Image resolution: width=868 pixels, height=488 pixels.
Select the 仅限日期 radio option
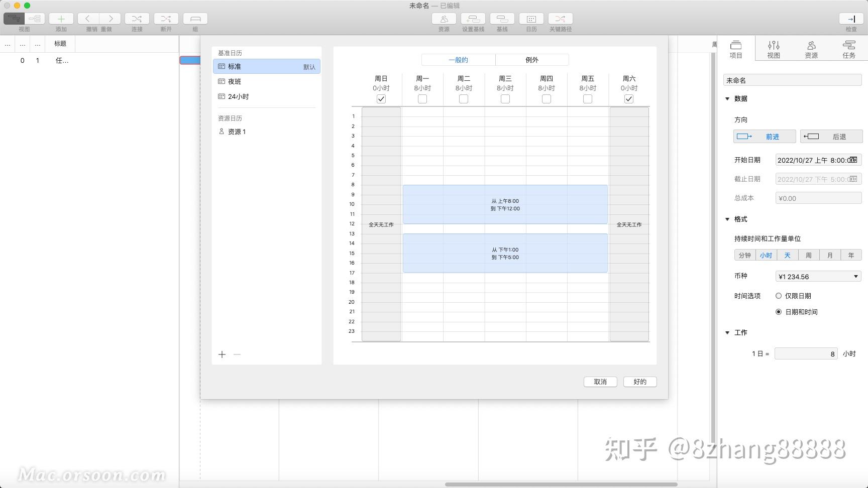click(x=779, y=296)
